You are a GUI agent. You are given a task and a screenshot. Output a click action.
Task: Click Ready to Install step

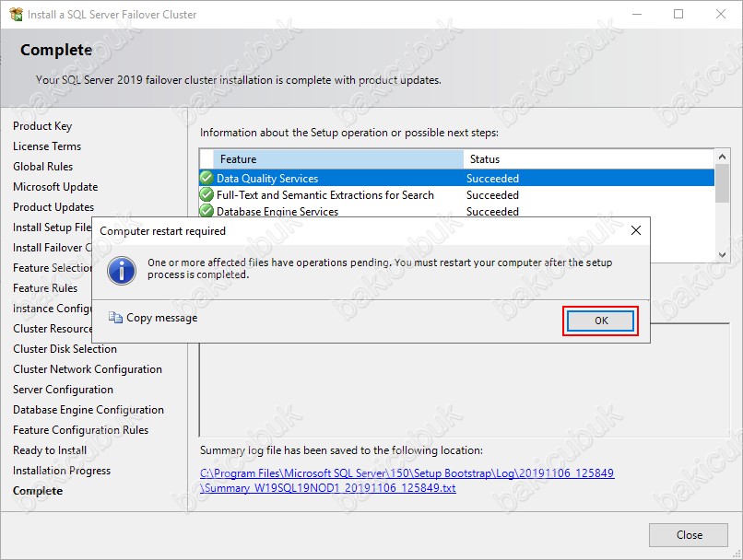pos(50,450)
